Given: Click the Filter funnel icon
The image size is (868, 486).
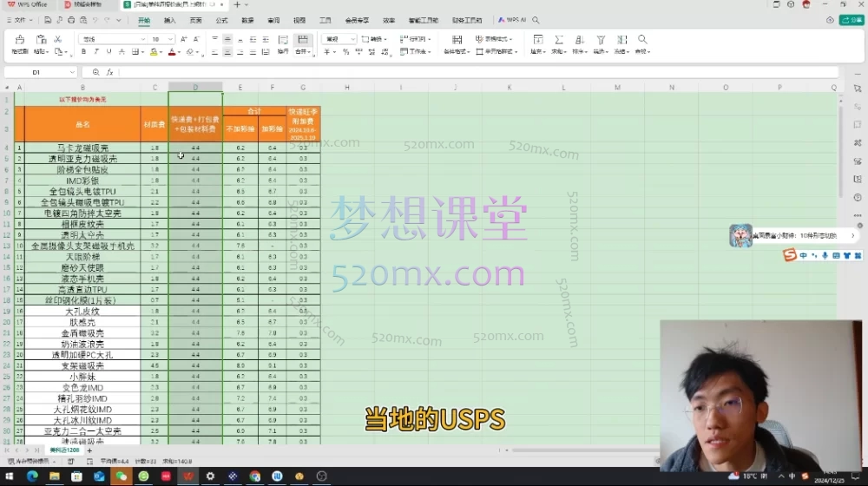Looking at the screenshot, I should 601,40.
